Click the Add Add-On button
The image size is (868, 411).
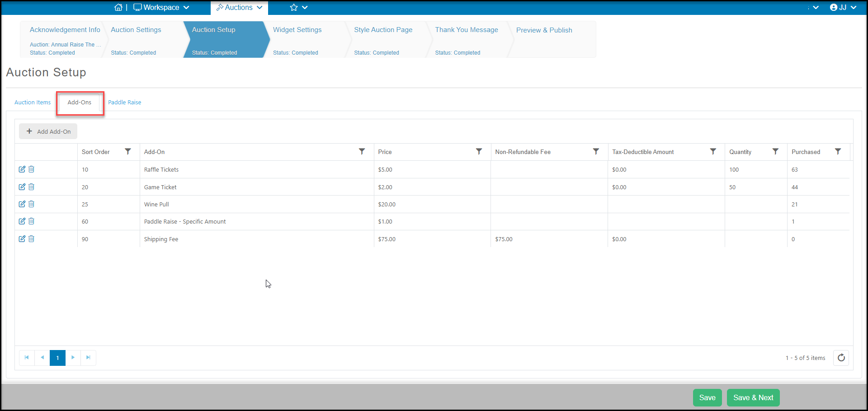click(48, 131)
